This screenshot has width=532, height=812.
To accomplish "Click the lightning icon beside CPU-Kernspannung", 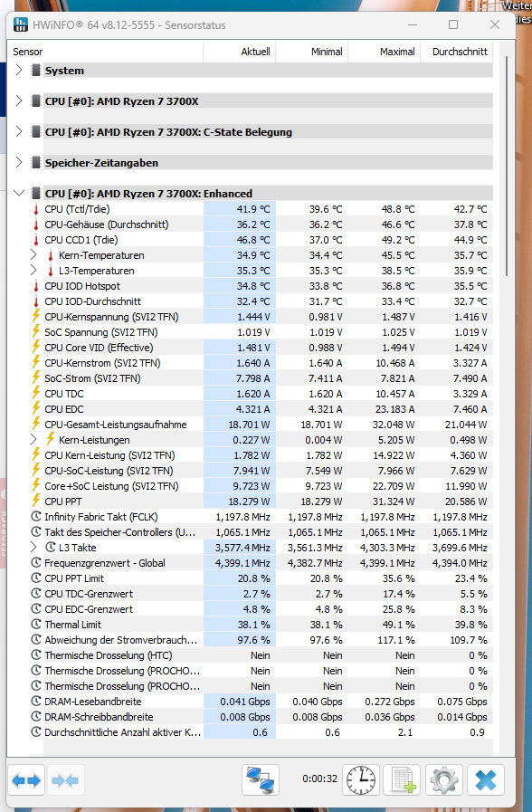I will 36,317.
